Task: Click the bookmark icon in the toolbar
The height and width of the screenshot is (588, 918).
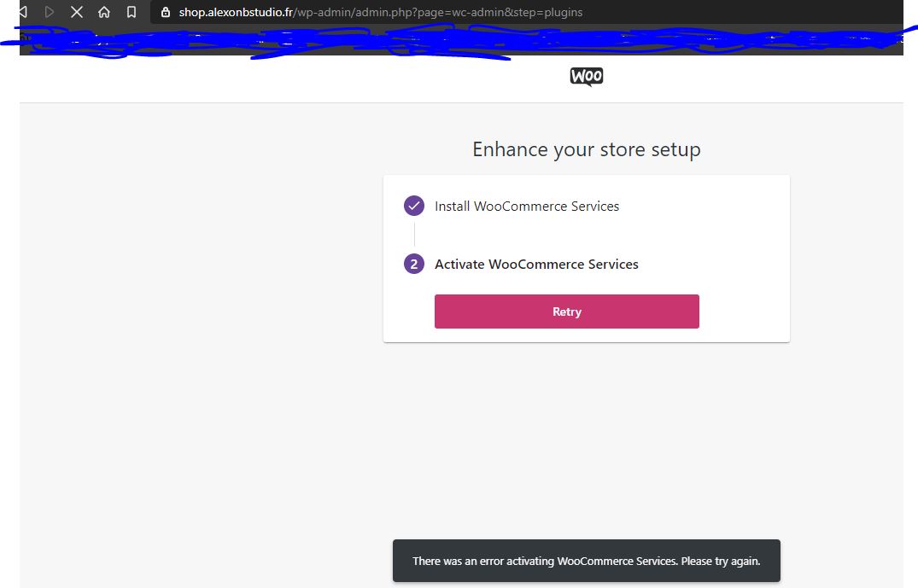Action: [x=130, y=12]
